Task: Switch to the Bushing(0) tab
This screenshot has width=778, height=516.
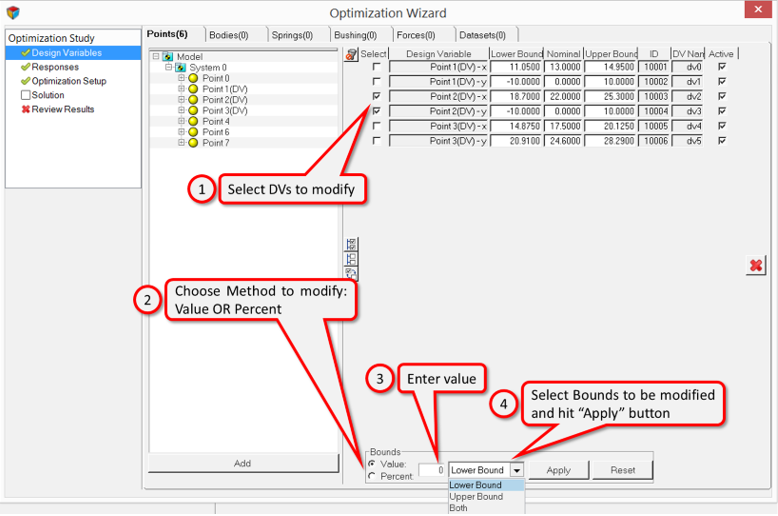Action: tap(355, 35)
